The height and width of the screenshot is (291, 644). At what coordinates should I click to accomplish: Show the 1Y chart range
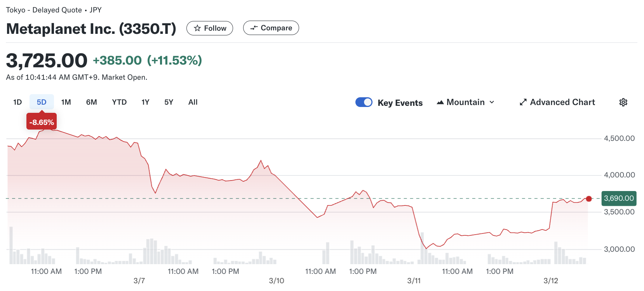(x=145, y=102)
